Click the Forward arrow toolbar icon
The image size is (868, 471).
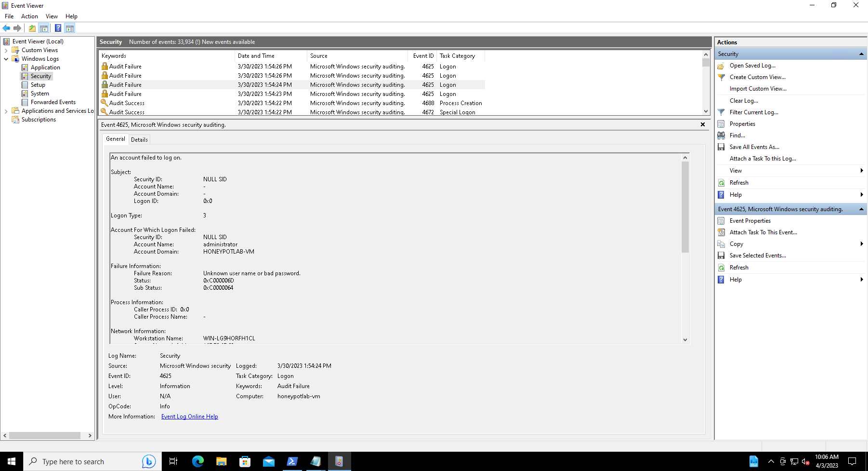click(17, 28)
